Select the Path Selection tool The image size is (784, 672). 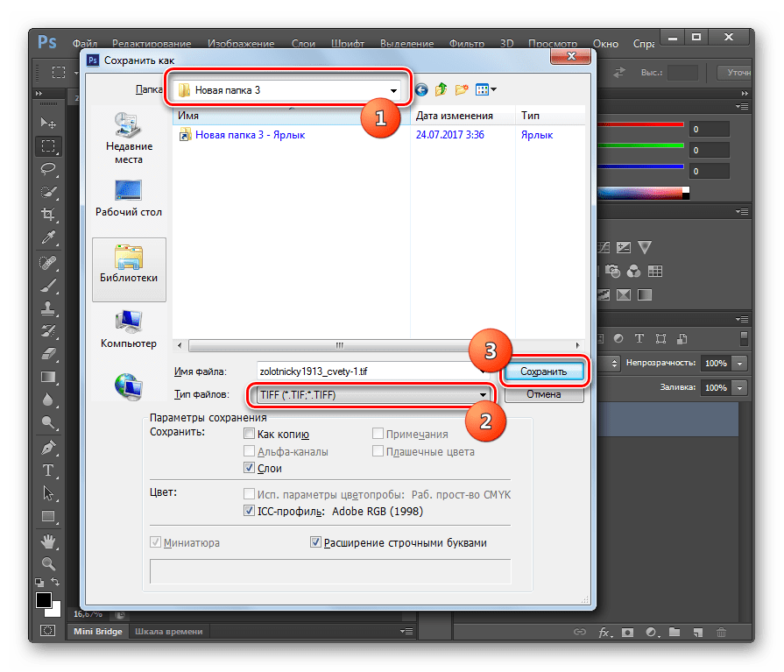tap(48, 493)
